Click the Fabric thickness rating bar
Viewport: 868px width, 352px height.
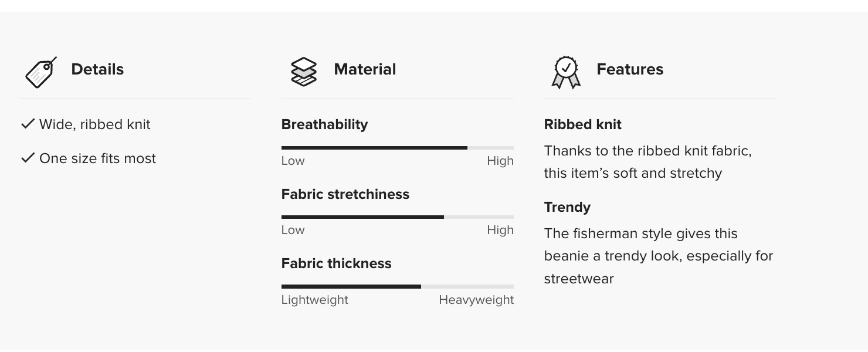click(397, 287)
